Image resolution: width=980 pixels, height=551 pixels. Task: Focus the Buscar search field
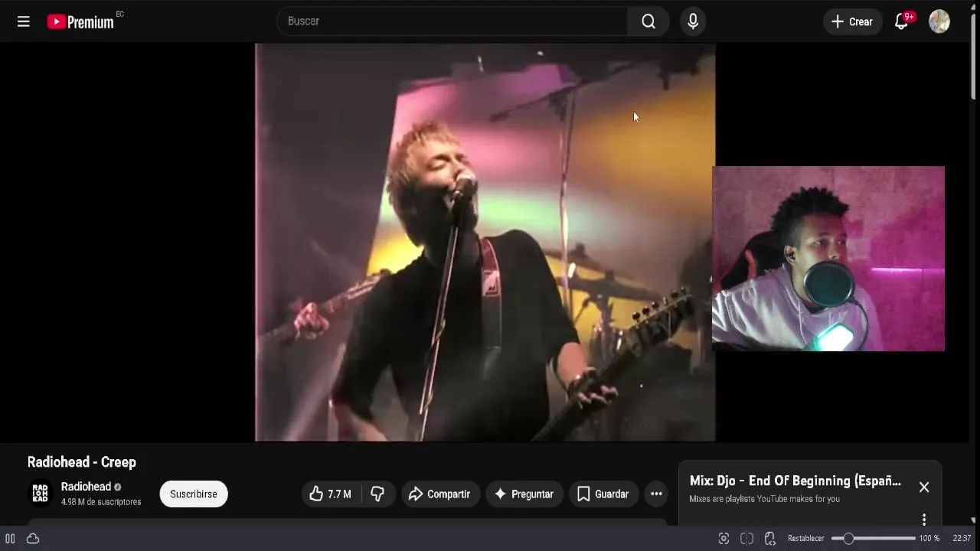452,21
